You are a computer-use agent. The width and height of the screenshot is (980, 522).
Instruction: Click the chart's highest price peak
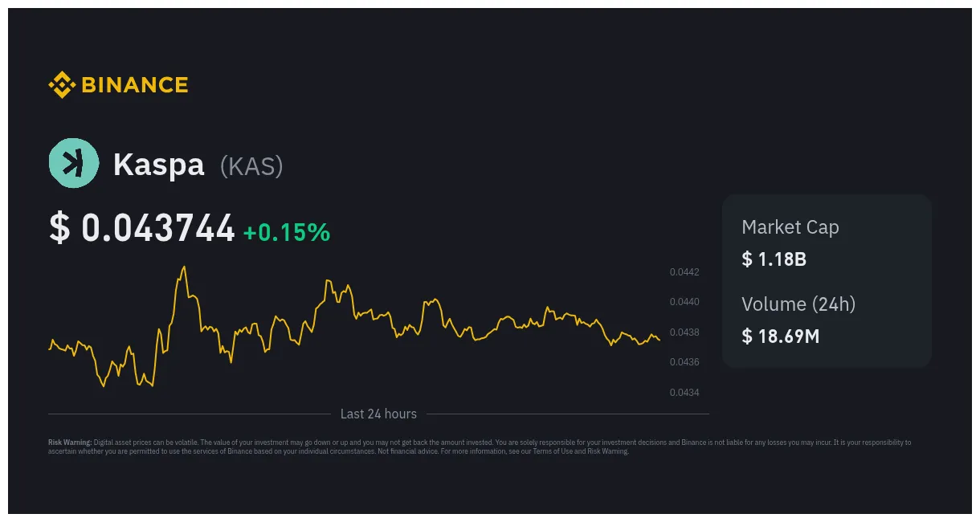(x=183, y=266)
